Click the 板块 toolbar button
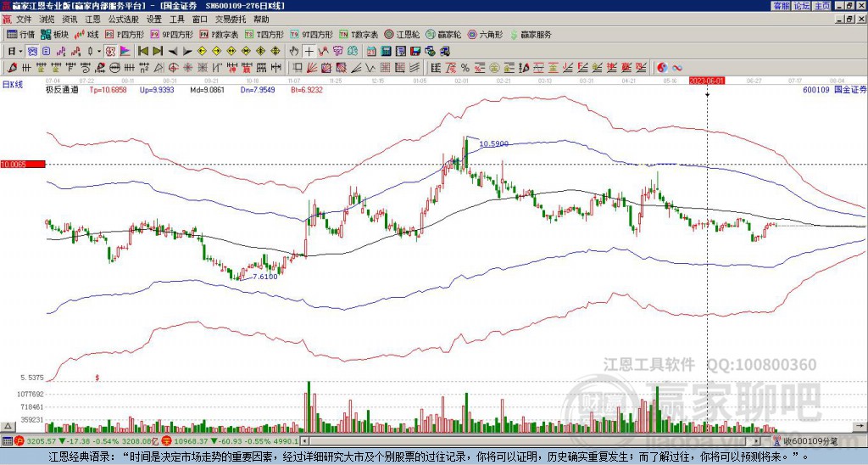Viewport: 868px width, 465px height. coord(55,34)
